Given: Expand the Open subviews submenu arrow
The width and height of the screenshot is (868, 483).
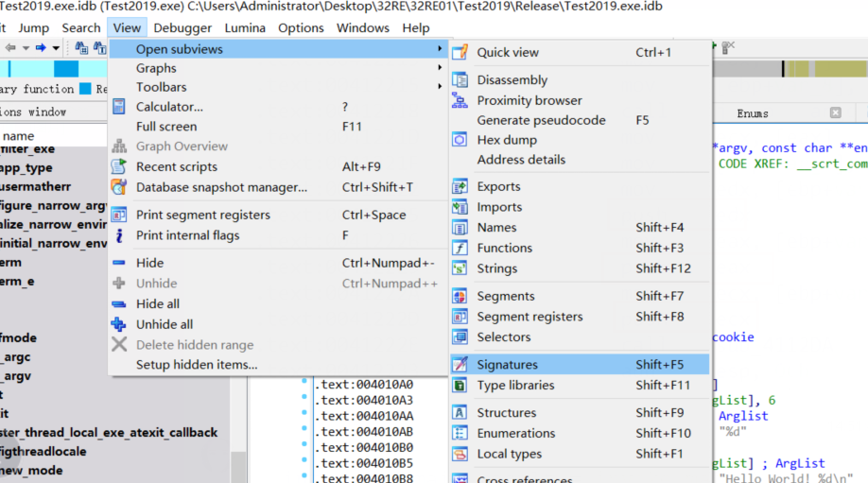Looking at the screenshot, I should 440,49.
